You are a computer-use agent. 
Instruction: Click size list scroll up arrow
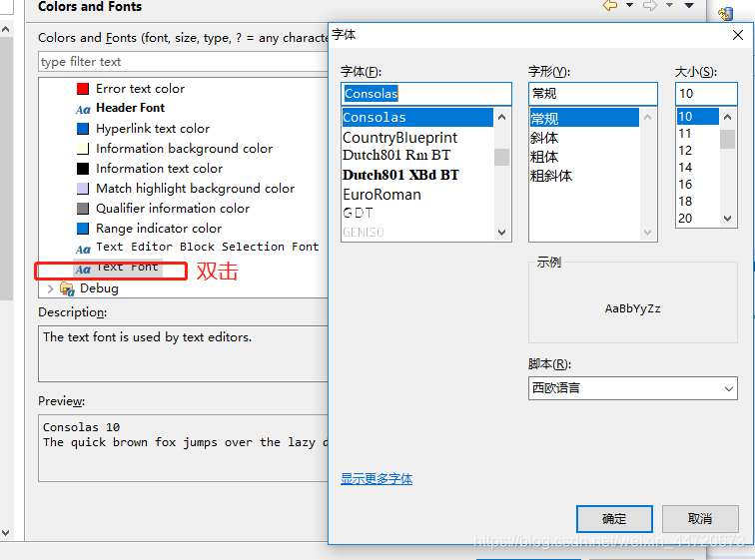pos(728,117)
